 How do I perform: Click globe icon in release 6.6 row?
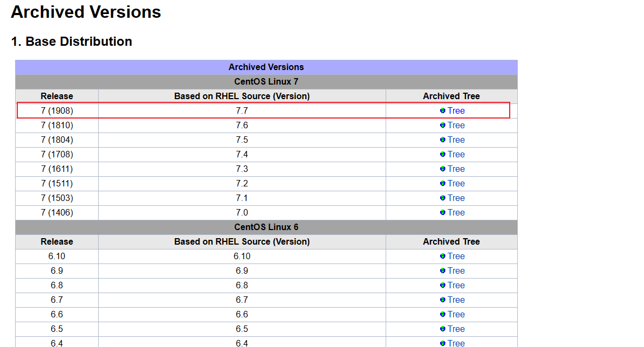pos(442,315)
